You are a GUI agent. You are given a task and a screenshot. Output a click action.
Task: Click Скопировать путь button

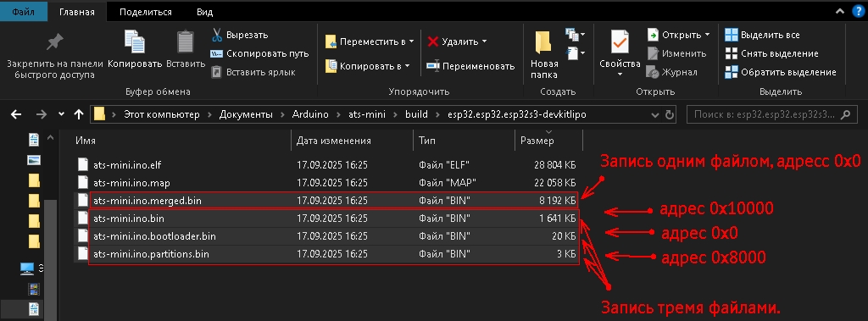(x=259, y=53)
